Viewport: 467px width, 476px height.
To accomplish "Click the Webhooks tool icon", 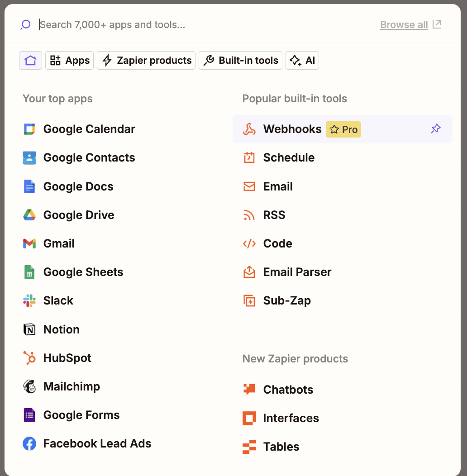I will coord(249,129).
